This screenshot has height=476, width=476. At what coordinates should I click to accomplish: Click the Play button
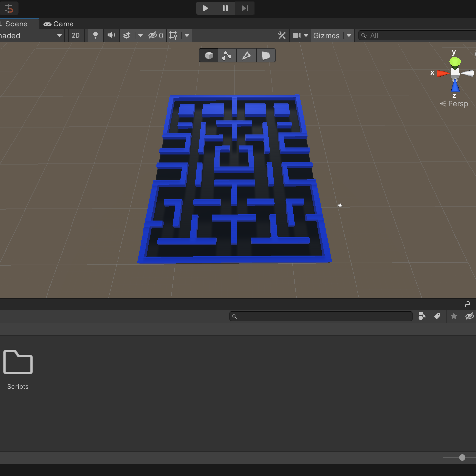point(206,8)
